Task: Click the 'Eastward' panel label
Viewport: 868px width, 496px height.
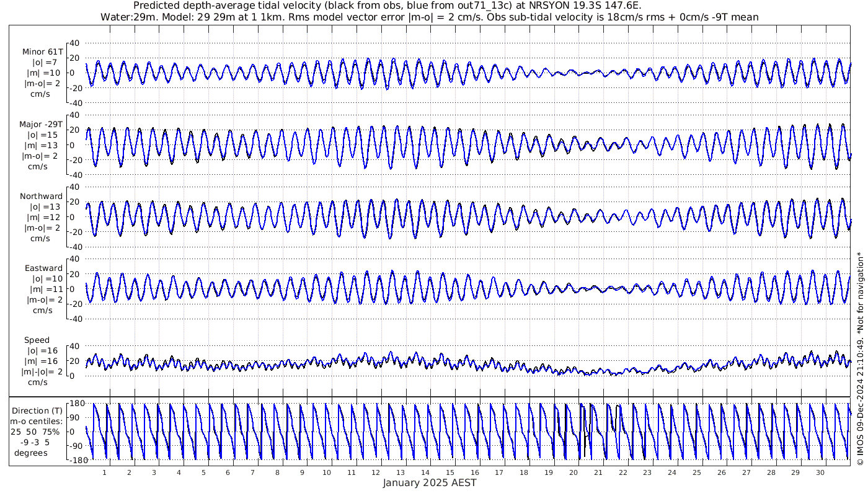Action: (x=43, y=268)
